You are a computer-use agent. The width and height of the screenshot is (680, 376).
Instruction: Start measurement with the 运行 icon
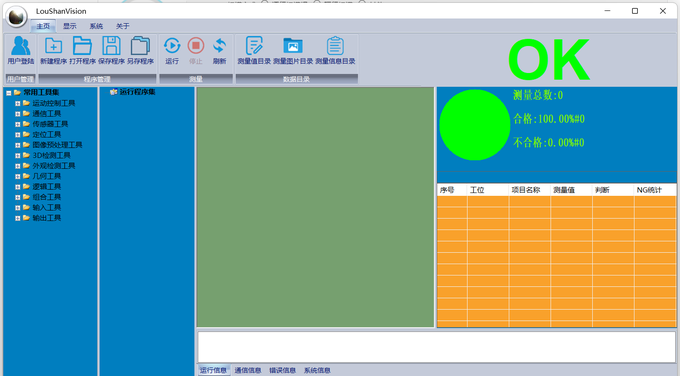[x=172, y=50]
